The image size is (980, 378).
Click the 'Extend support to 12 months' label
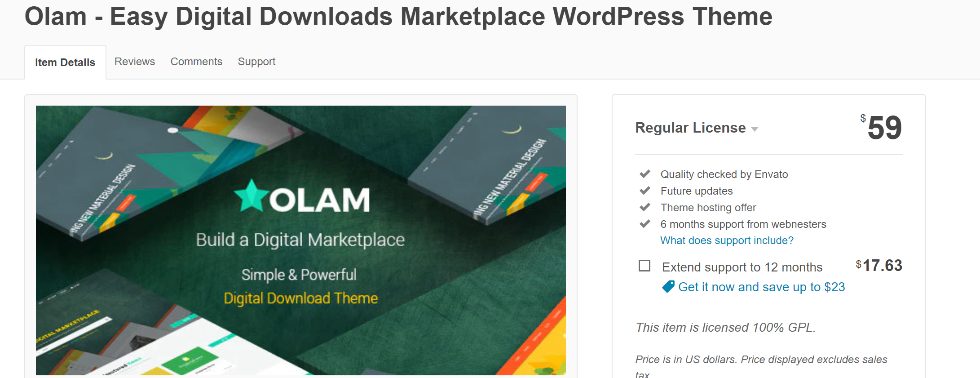coord(742,267)
